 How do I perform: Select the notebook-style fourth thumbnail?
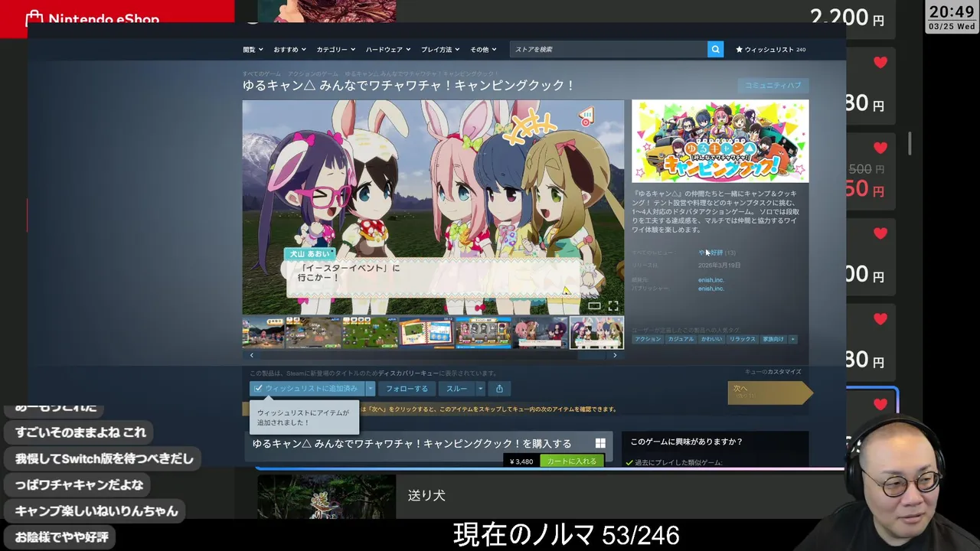(426, 333)
